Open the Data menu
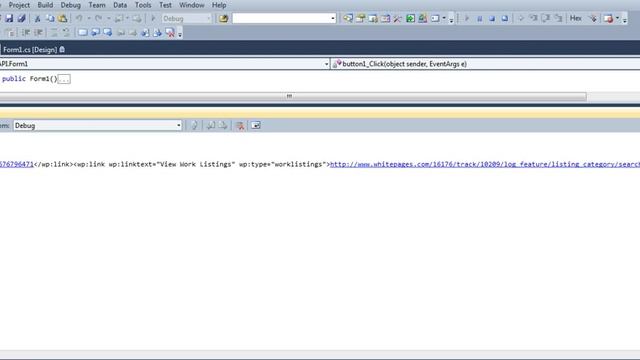This screenshot has width=640, height=360. (120, 5)
